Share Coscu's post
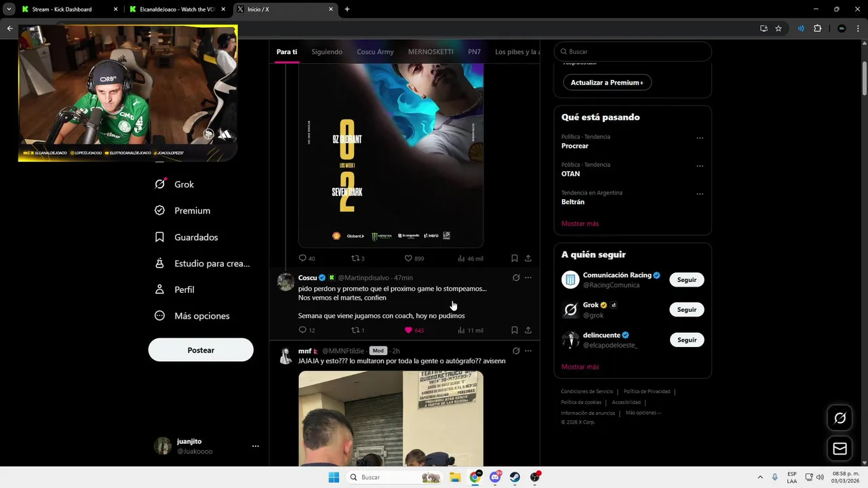The width and height of the screenshot is (868, 488). pos(528,330)
